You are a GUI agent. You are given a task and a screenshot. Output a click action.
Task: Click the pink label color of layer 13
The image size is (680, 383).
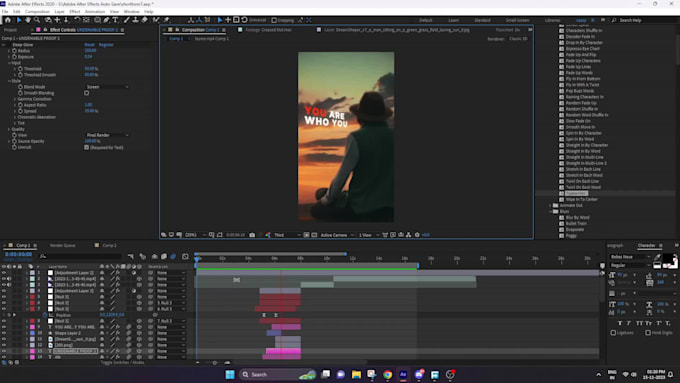coord(32,351)
